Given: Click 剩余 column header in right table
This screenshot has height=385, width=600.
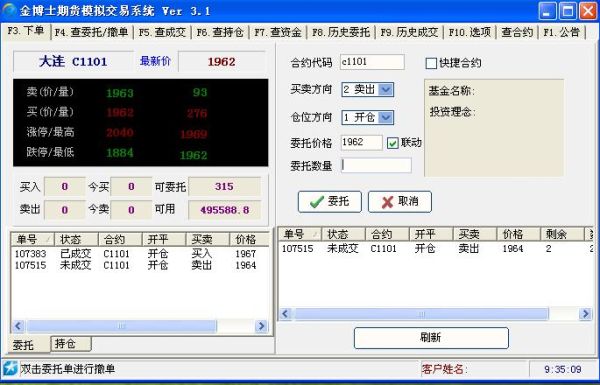Looking at the screenshot, I should pyautogui.click(x=562, y=234).
